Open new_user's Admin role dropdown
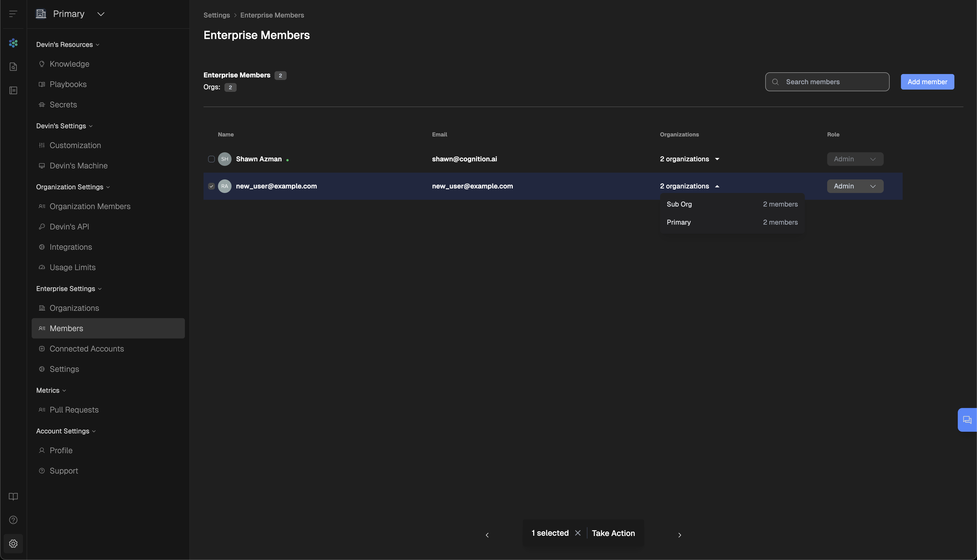Screen dimensions: 977x560 (855, 186)
